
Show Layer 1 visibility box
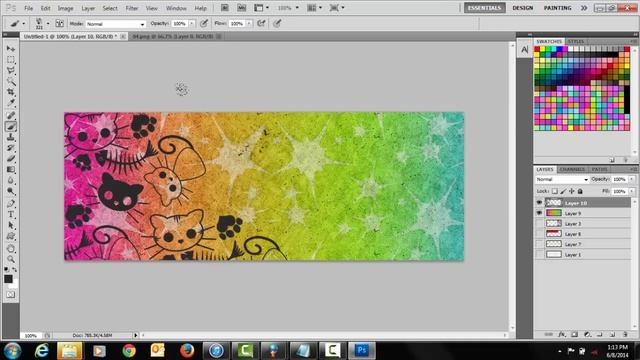click(x=539, y=255)
